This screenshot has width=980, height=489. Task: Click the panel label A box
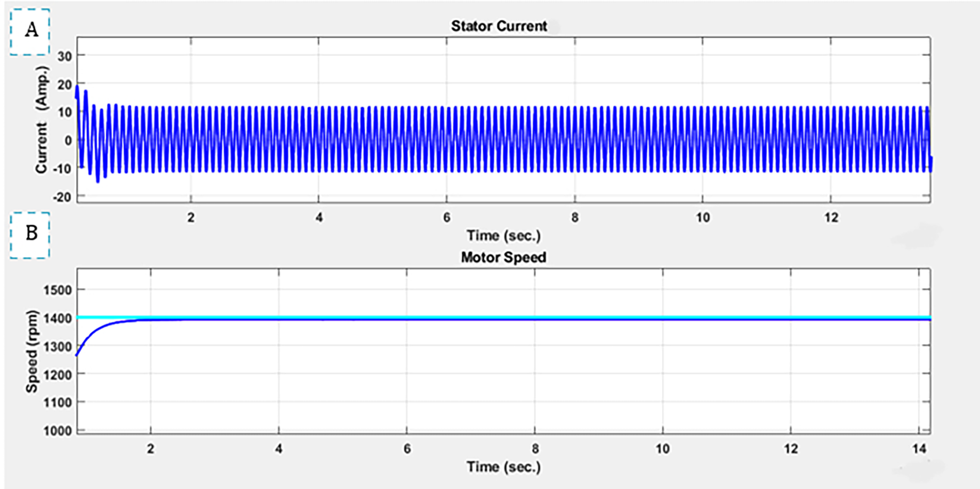[x=30, y=31]
